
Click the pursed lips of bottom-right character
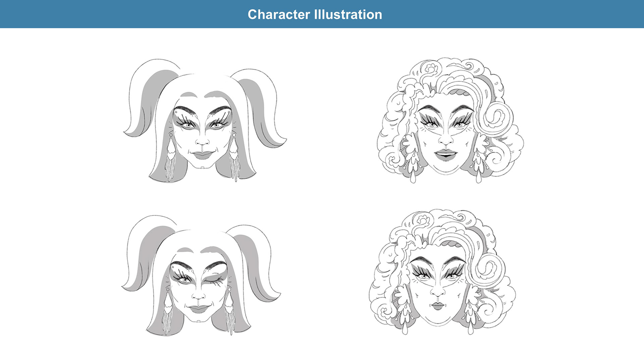(x=437, y=306)
